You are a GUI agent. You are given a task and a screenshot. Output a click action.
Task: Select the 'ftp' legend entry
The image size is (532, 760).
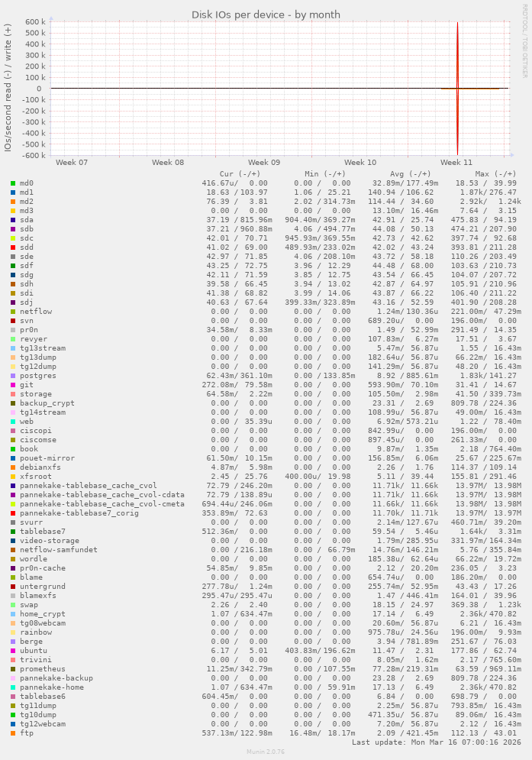tap(27, 733)
